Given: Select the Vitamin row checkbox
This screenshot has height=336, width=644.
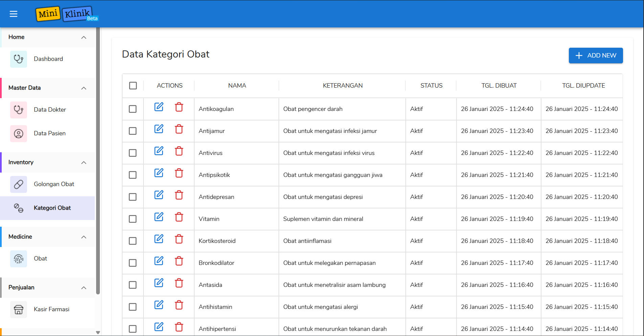Looking at the screenshot, I should point(133,219).
